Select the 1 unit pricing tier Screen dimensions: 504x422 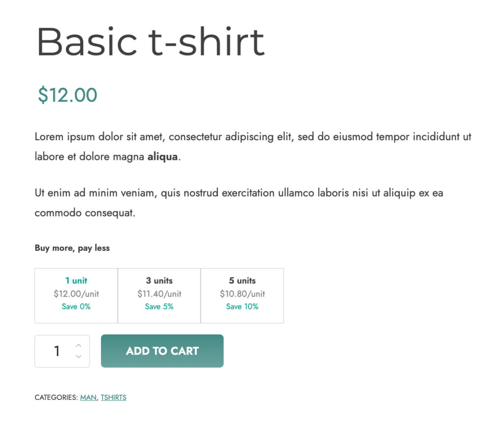pos(76,296)
